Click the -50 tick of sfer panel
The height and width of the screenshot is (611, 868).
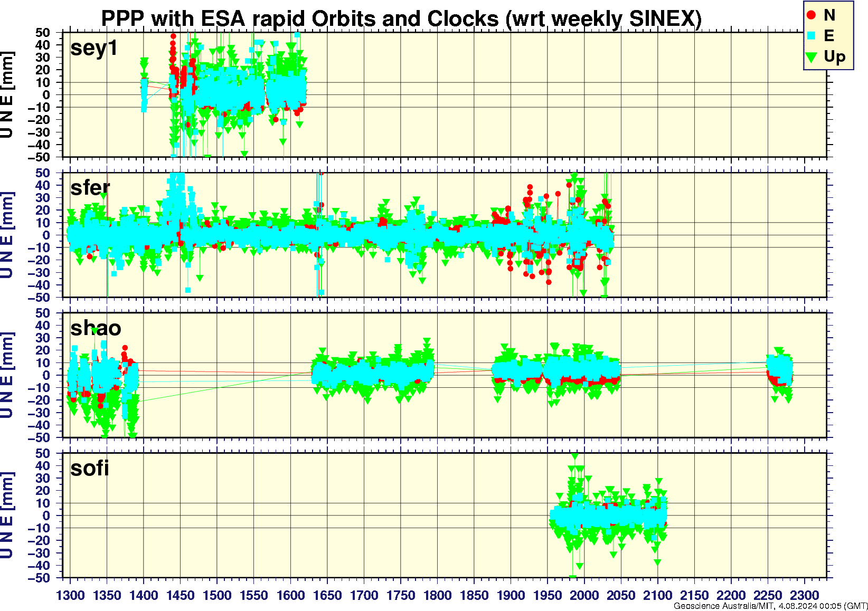40,298
